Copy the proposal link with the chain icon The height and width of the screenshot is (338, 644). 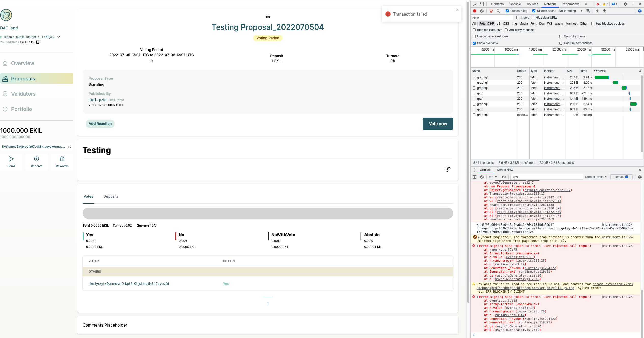pos(448,169)
